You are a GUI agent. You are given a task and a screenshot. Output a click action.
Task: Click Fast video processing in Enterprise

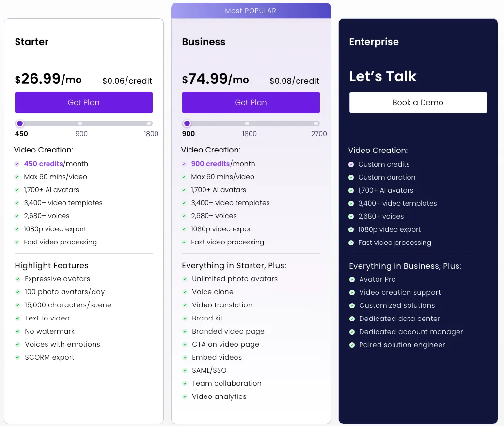tap(394, 243)
